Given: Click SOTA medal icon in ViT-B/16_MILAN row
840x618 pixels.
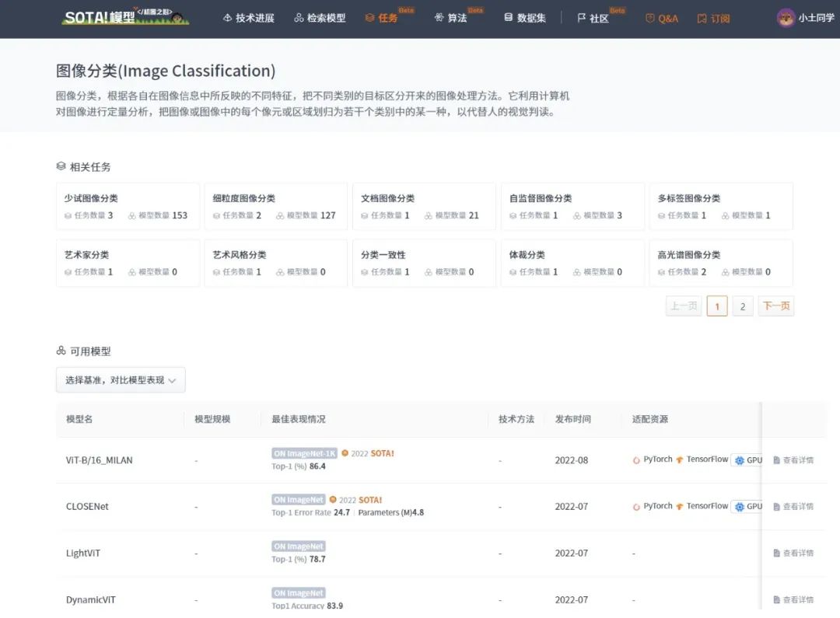Looking at the screenshot, I should click(345, 453).
